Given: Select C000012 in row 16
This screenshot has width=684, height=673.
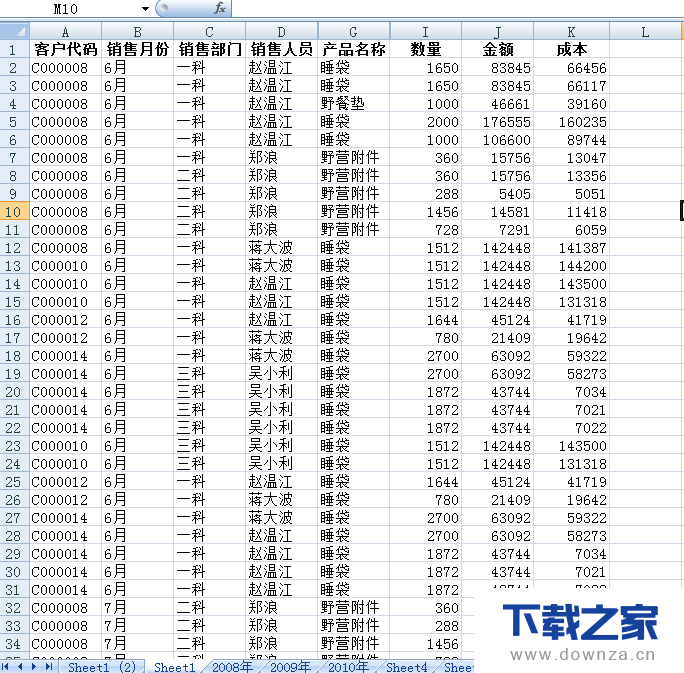Looking at the screenshot, I should tap(65, 320).
